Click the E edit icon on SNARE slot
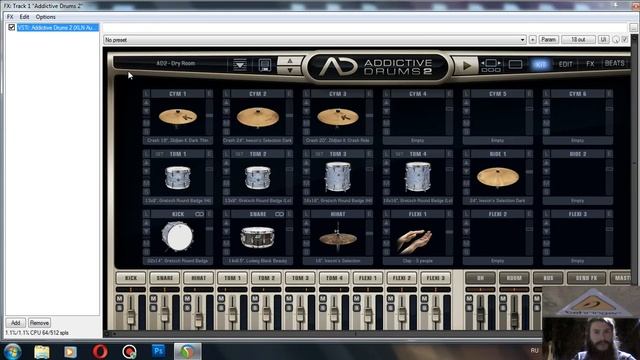 (289, 214)
